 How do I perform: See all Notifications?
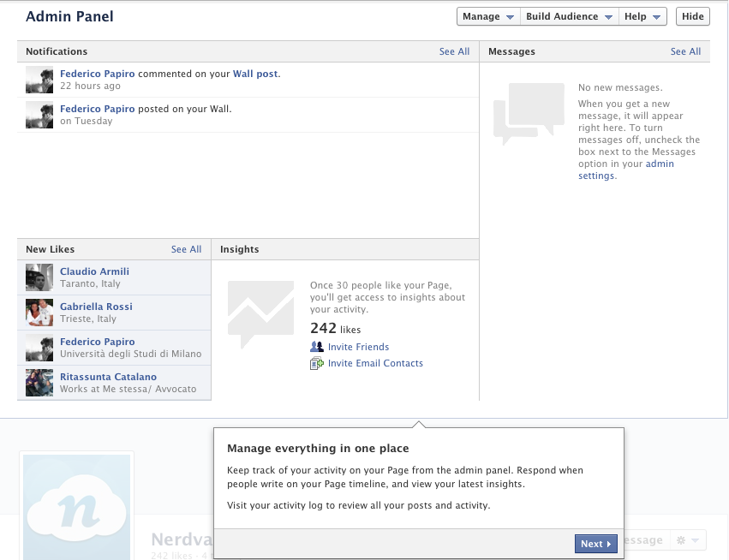pyautogui.click(x=454, y=51)
